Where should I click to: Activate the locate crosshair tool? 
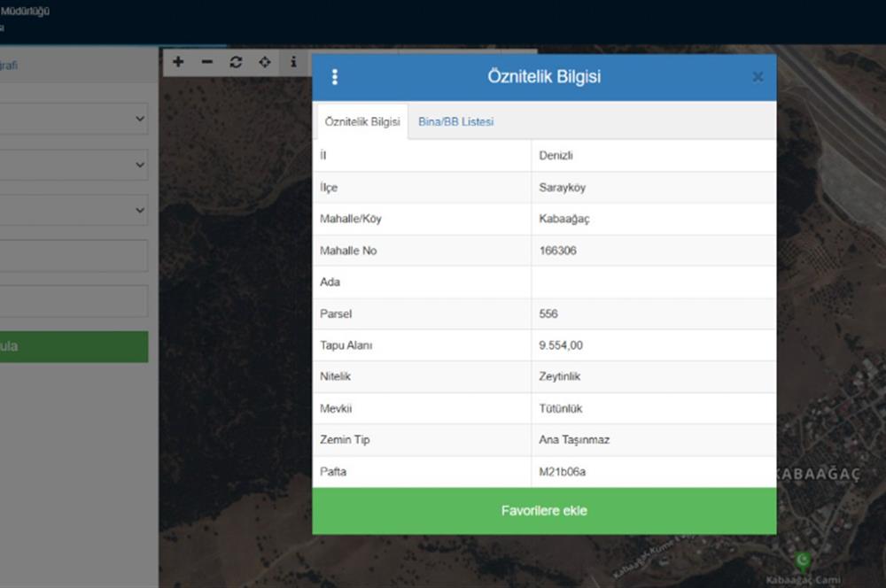point(264,62)
